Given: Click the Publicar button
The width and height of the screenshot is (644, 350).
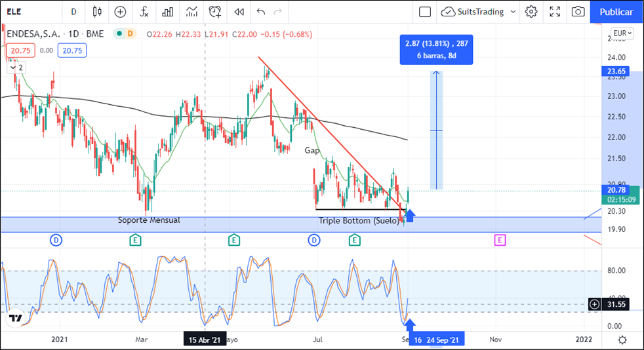Looking at the screenshot, I should 616,12.
